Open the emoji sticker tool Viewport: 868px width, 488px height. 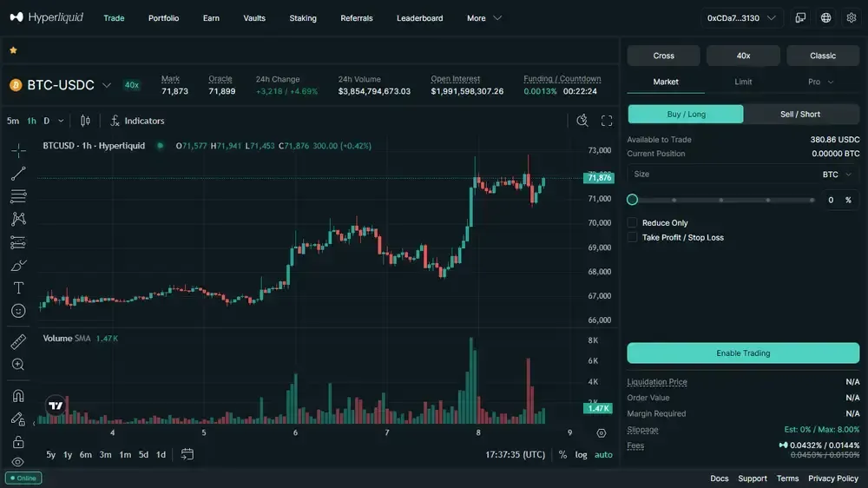(18, 310)
